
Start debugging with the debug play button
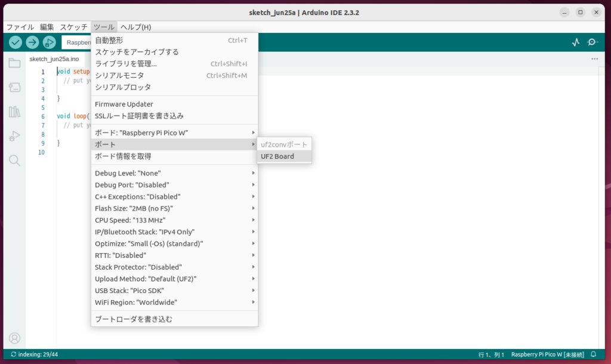point(49,42)
